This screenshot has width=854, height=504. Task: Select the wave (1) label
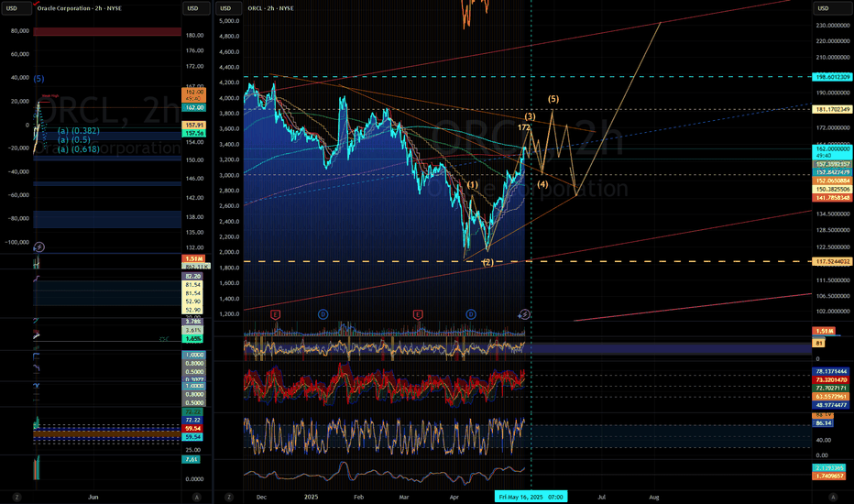coord(472,185)
